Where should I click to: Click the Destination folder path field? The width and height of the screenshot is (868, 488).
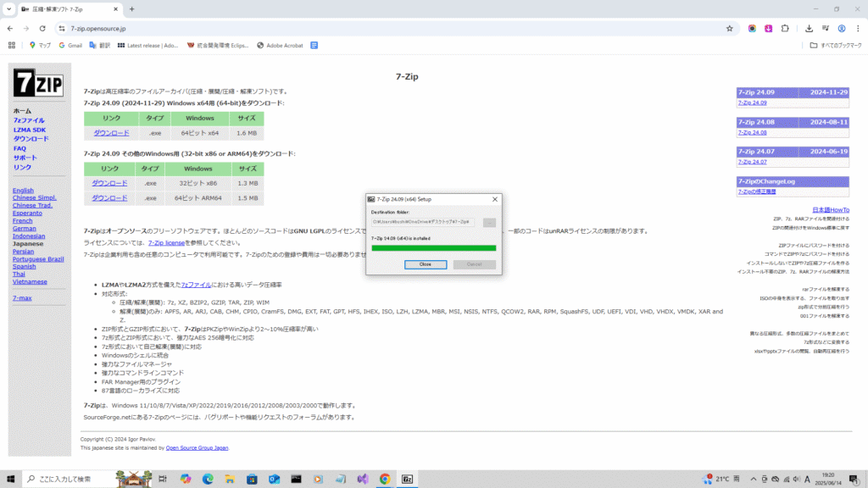tap(423, 222)
